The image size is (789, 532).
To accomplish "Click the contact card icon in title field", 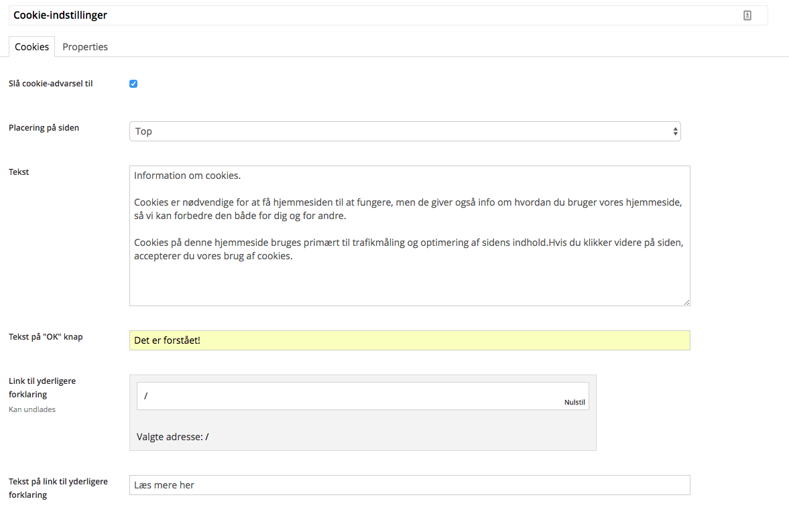I will point(747,15).
